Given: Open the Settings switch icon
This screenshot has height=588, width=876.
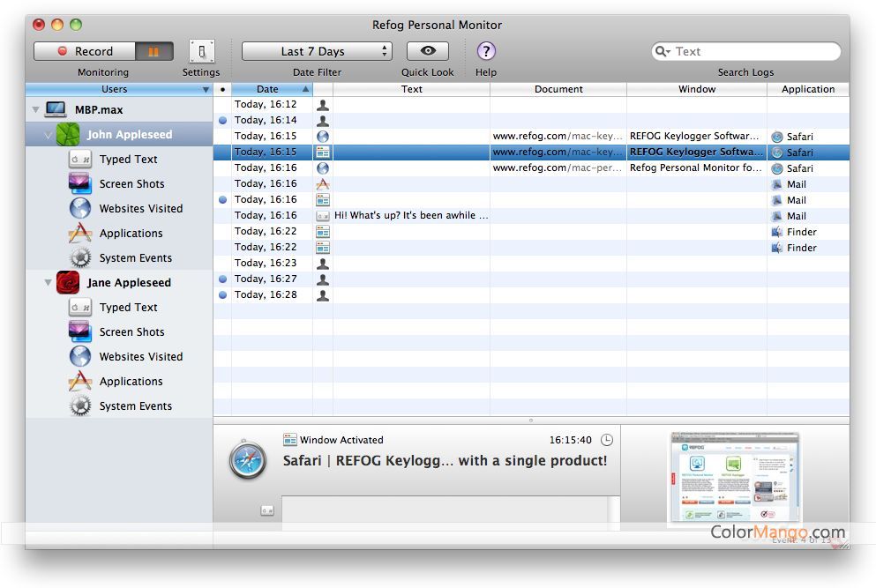Looking at the screenshot, I should point(201,51).
